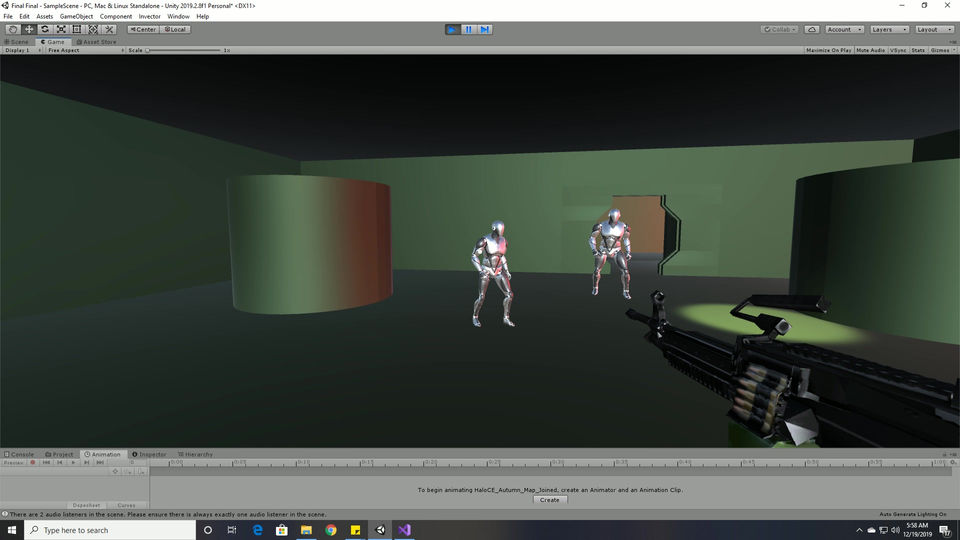Open the Account dropdown
960x540 pixels.
click(x=844, y=29)
